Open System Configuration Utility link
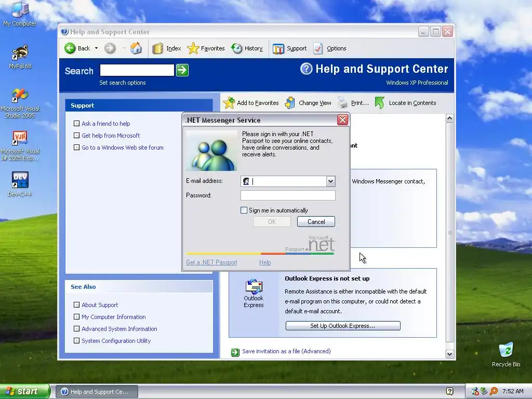The width and height of the screenshot is (532, 399). pos(116,340)
